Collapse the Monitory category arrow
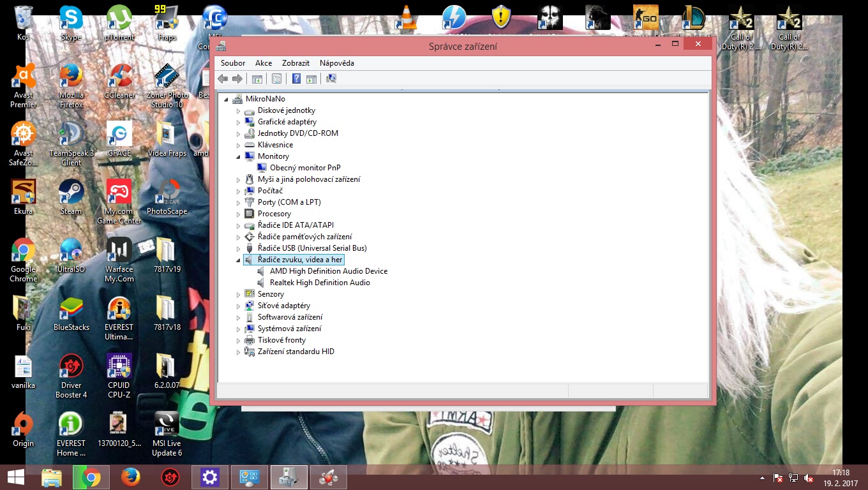Image resolution: width=868 pixels, height=490 pixels. [239, 156]
